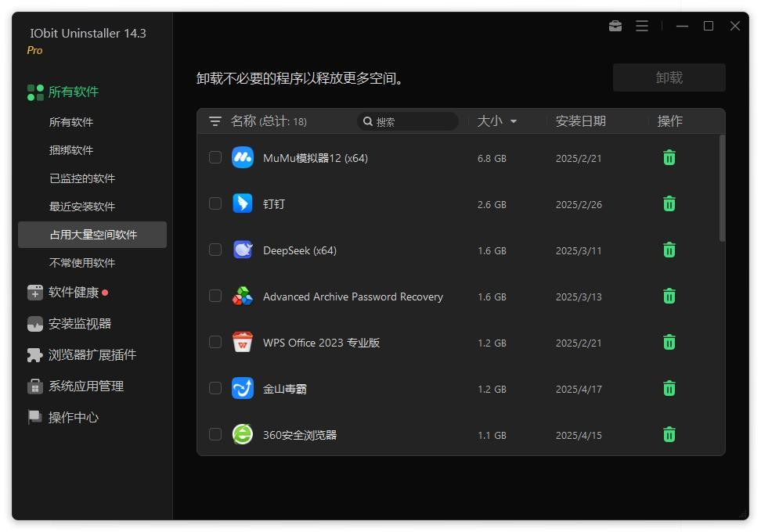
Task: Select the DeepSeek (x64) checkbox
Action: 215,250
